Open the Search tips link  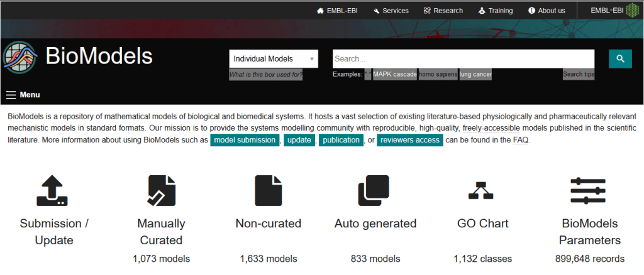click(578, 75)
